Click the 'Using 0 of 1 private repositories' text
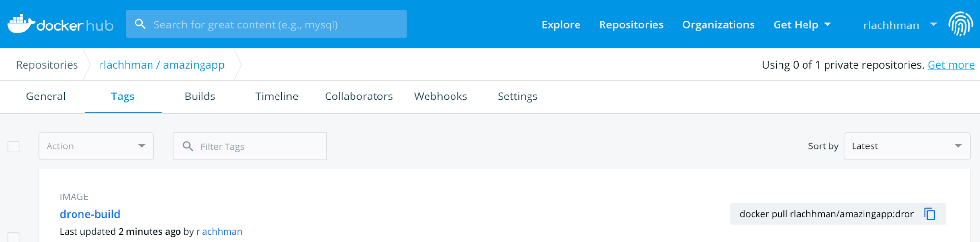The image size is (980, 242). pos(843,65)
